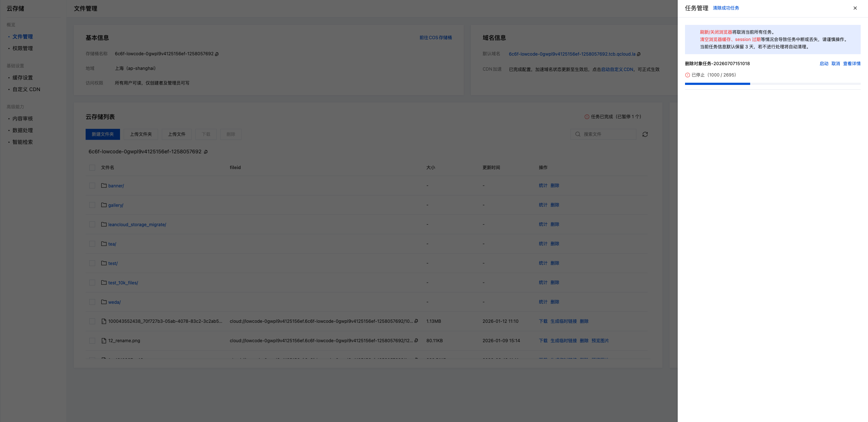Copy the default domain name icon

pos(639,54)
